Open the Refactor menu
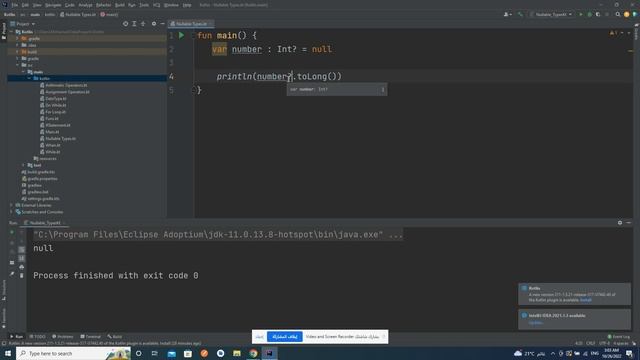 [103, 5]
